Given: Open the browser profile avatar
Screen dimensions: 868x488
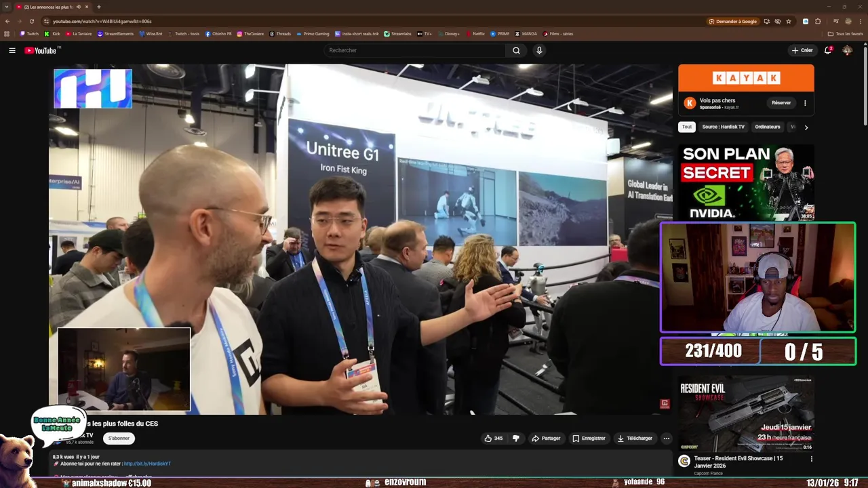Looking at the screenshot, I should (x=848, y=21).
